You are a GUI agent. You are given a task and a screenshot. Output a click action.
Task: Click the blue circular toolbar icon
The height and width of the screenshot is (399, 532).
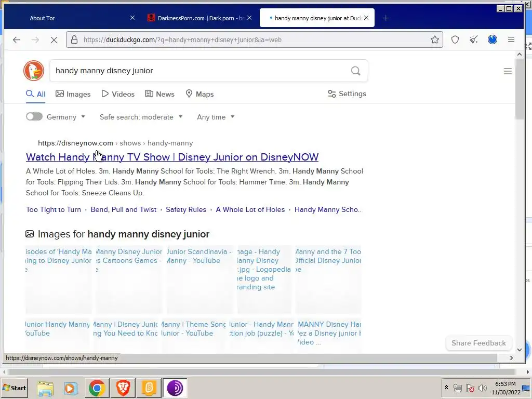[x=493, y=39]
